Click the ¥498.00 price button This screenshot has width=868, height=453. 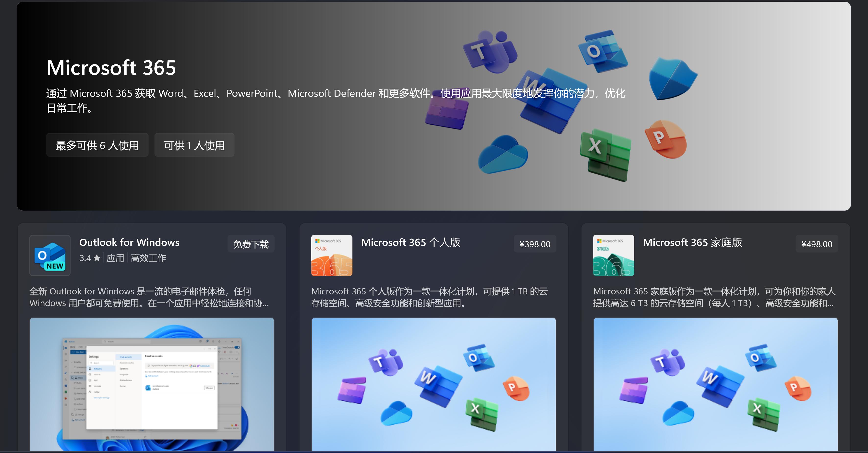817,244
